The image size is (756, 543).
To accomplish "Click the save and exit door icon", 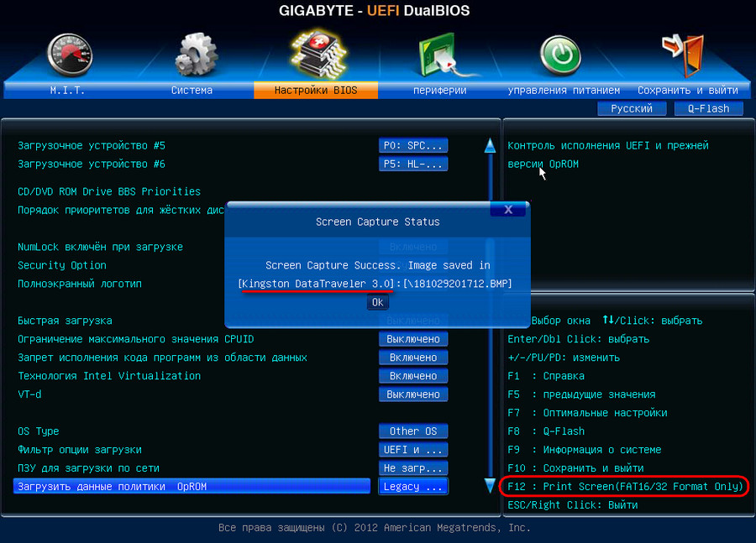I will pyautogui.click(x=685, y=55).
